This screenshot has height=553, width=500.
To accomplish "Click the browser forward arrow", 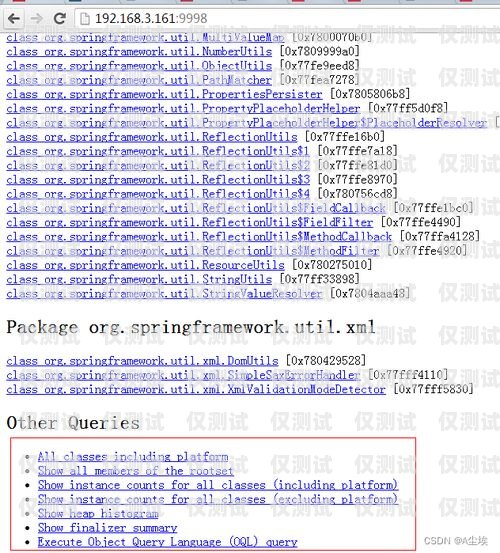I will pos(36,18).
